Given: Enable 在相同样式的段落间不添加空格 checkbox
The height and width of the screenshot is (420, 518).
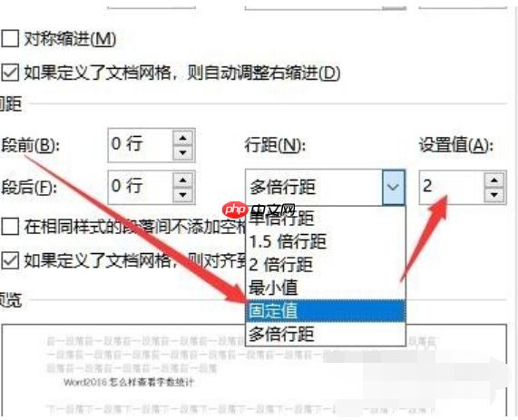Looking at the screenshot, I should click(x=10, y=227).
